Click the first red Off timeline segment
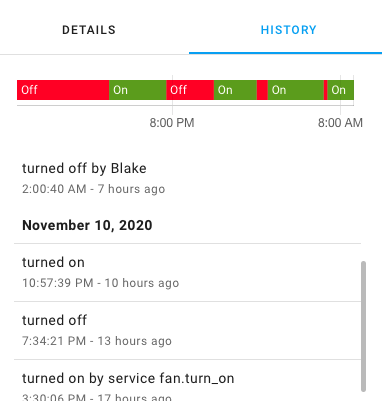Image resolution: width=382 pixels, height=406 pixels. click(63, 90)
